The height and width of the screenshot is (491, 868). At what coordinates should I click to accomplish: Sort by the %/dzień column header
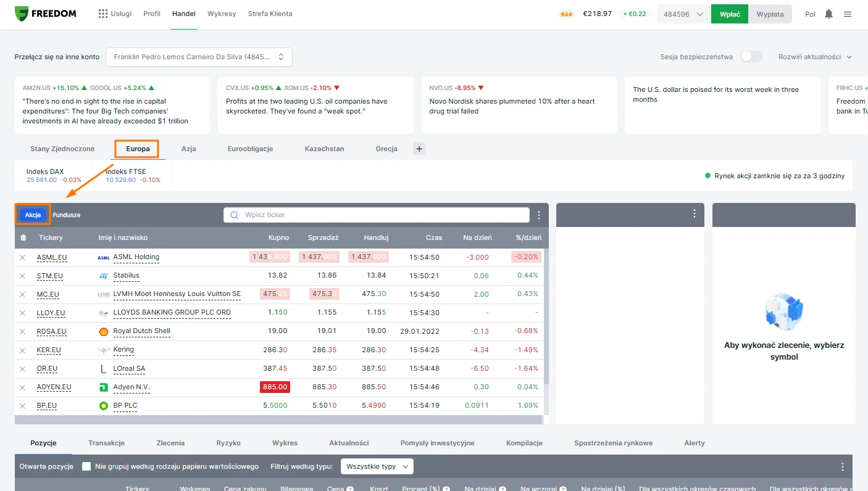coord(528,237)
